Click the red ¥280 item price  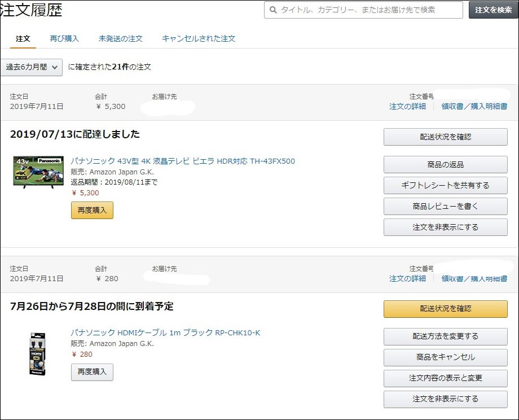82,355
